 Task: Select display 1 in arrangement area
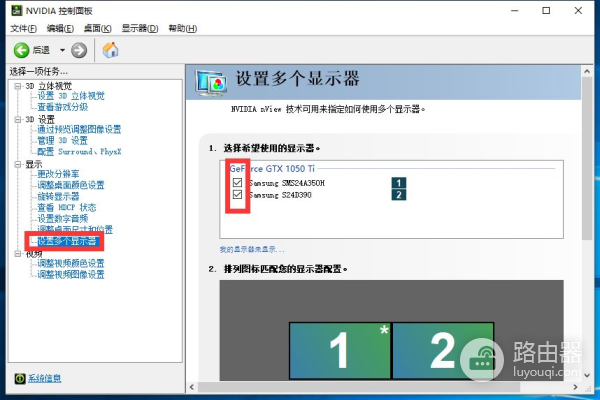coord(340,351)
